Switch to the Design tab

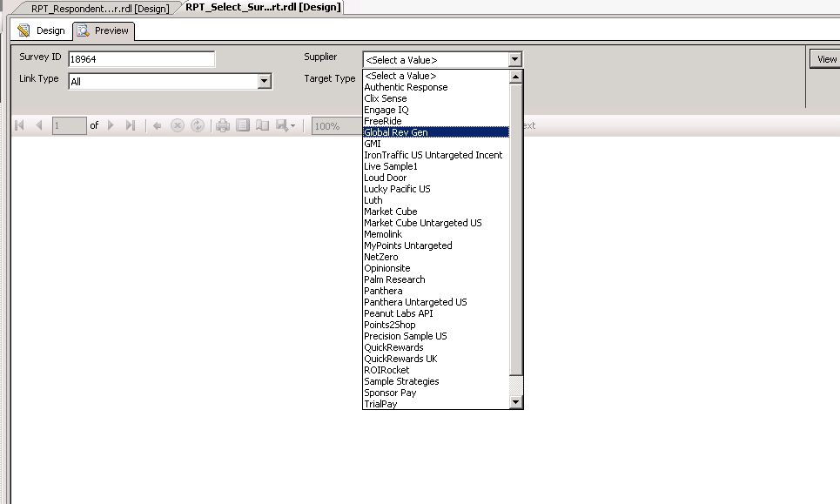42,30
